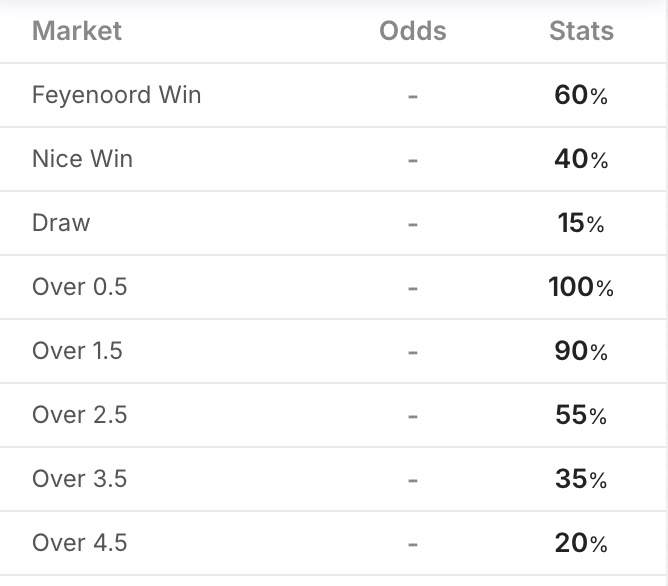Viewport: 668px width, 586px height.
Task: Click the 90% stat for Over 1.5
Action: [x=581, y=352]
